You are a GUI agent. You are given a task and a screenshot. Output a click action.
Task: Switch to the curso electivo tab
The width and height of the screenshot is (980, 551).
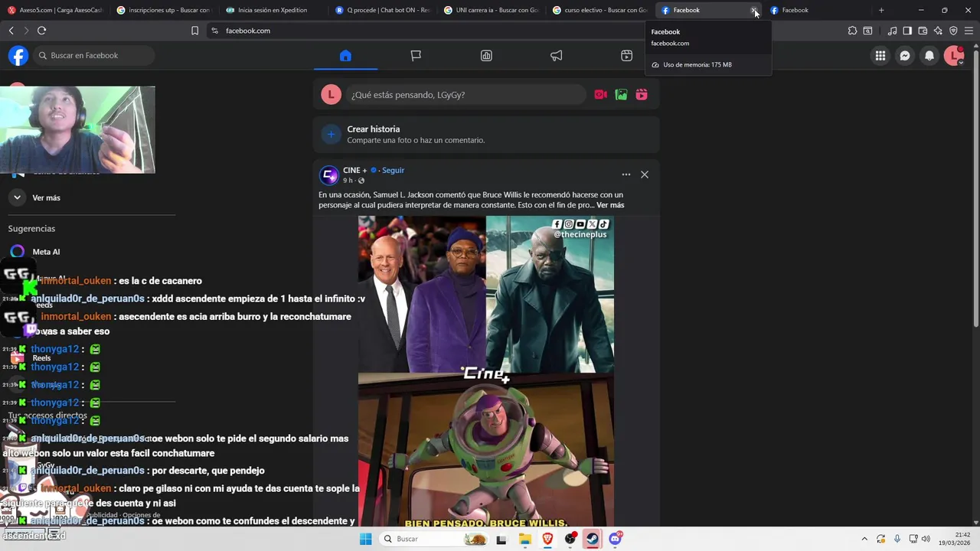click(x=599, y=10)
